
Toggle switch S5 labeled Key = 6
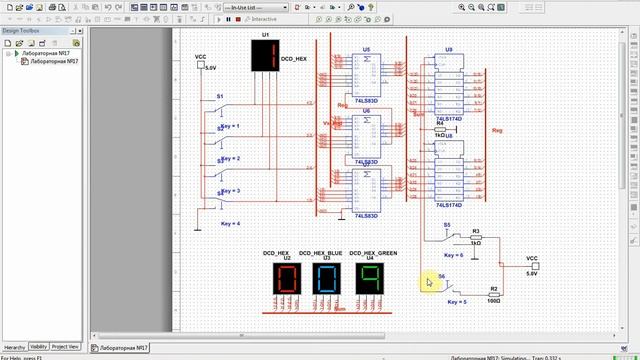tap(450, 237)
